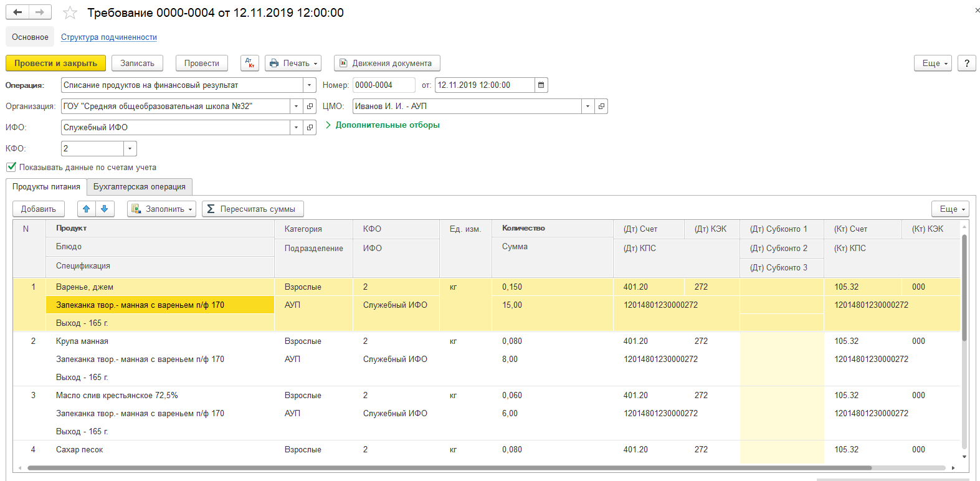Expand the Операция dropdown list
This screenshot has width=980, height=481.
(310, 85)
